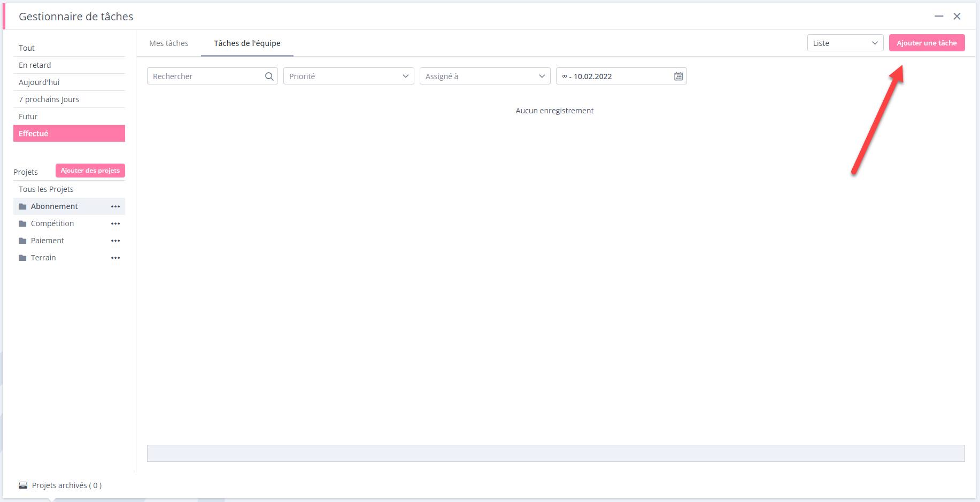Viewport: 980px width, 502px height.
Task: Click the Paiement folder icon
Action: (x=22, y=241)
